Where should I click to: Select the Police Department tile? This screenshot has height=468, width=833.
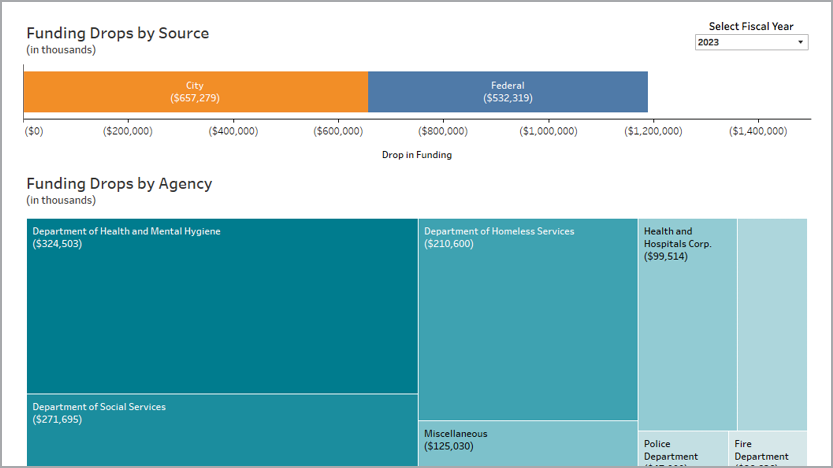(683, 449)
